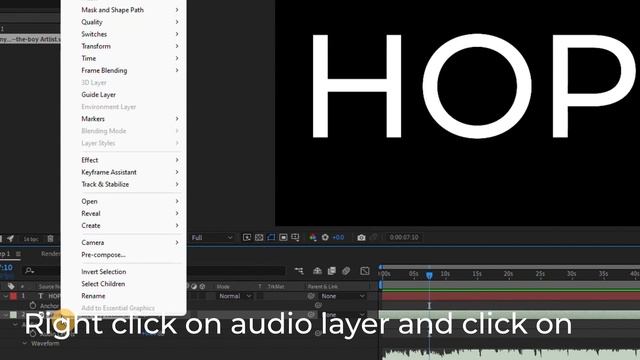The height and width of the screenshot is (360, 640).
Task: Click the red text layer bar in timeline
Action: (x=510, y=296)
